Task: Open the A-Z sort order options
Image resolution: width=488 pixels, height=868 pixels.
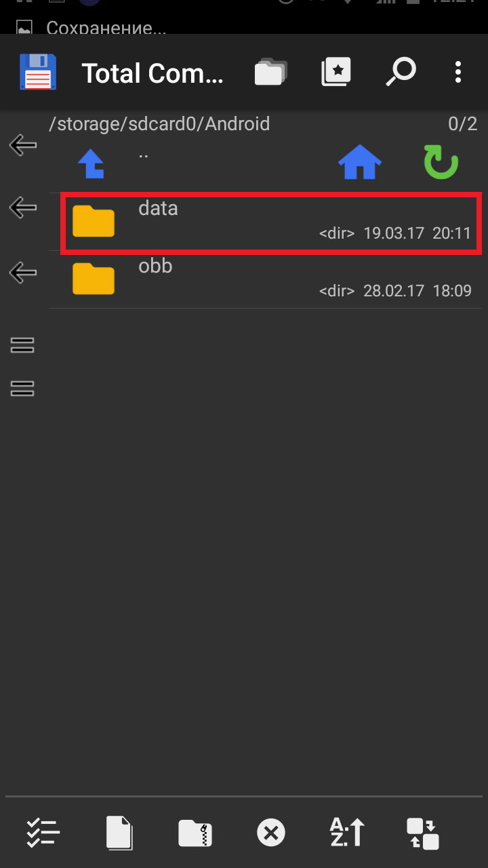Action: 347,833
